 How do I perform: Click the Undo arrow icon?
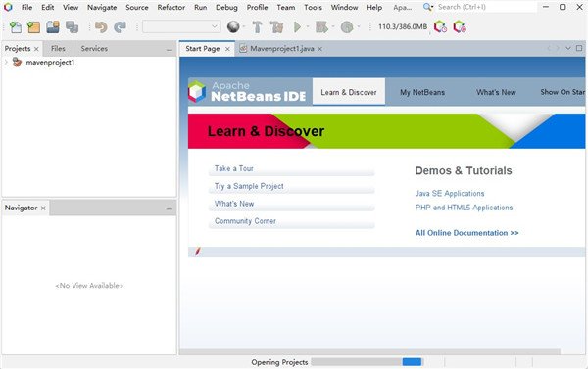[x=101, y=27]
